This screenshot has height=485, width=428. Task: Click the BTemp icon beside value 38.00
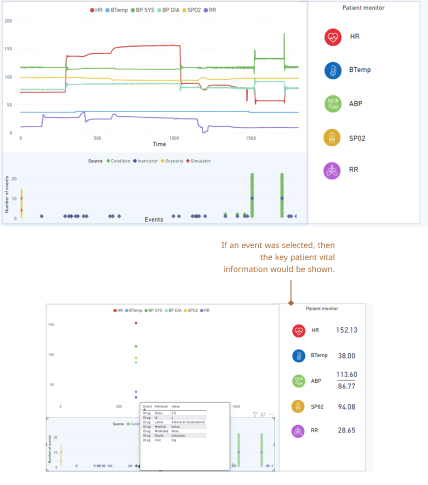click(299, 356)
